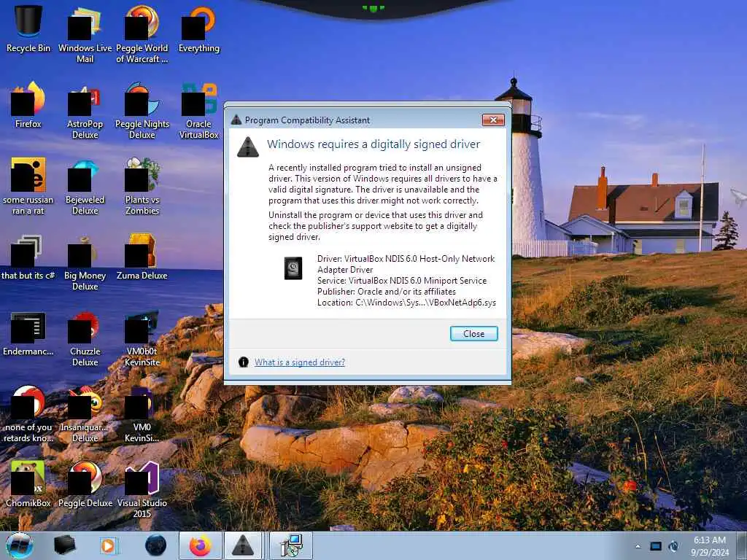Switch to the installer taskbar button

pyautogui.click(x=291, y=545)
